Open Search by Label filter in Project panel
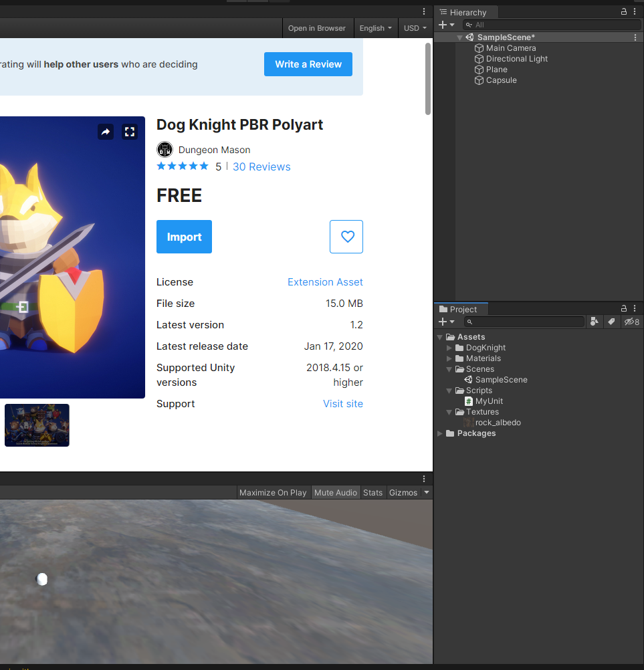This screenshot has height=670, width=644. [x=611, y=322]
